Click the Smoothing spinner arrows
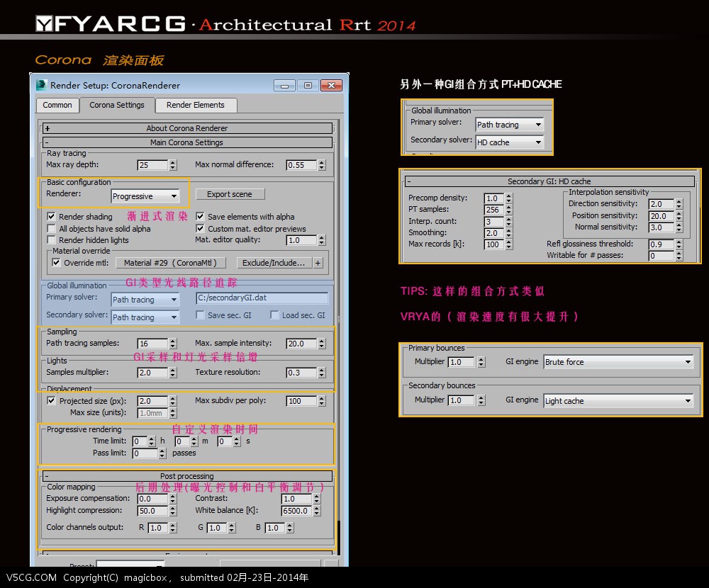Viewport: 709px width, 588px height. tap(508, 233)
